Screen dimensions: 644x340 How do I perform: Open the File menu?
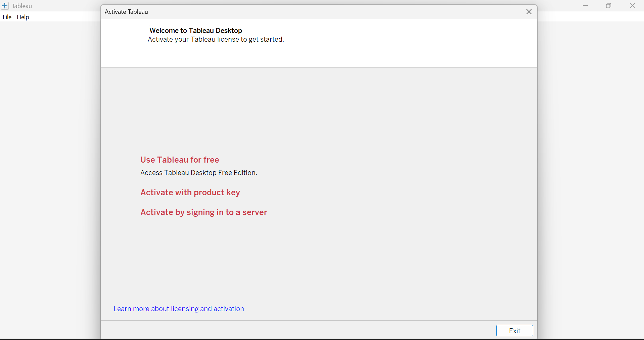[x=7, y=17]
